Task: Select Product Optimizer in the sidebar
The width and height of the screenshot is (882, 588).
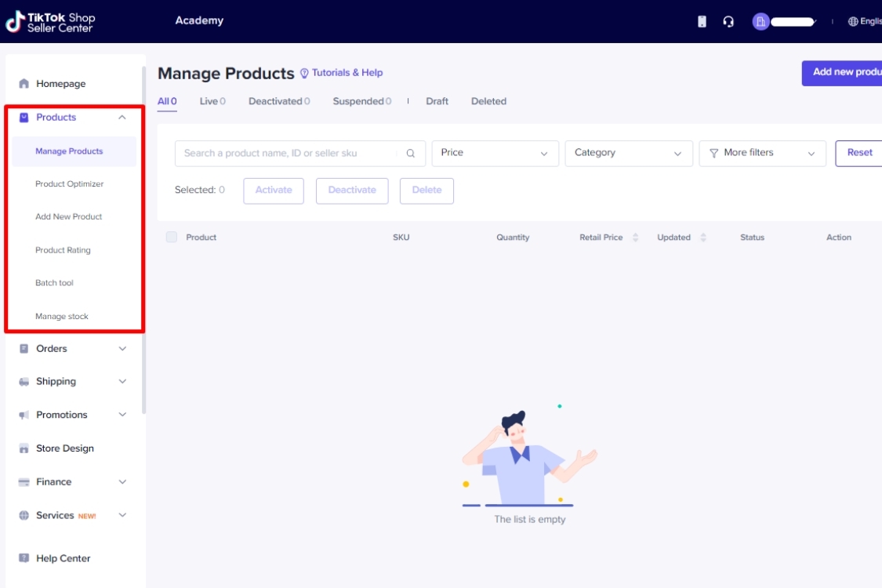Action: point(69,184)
